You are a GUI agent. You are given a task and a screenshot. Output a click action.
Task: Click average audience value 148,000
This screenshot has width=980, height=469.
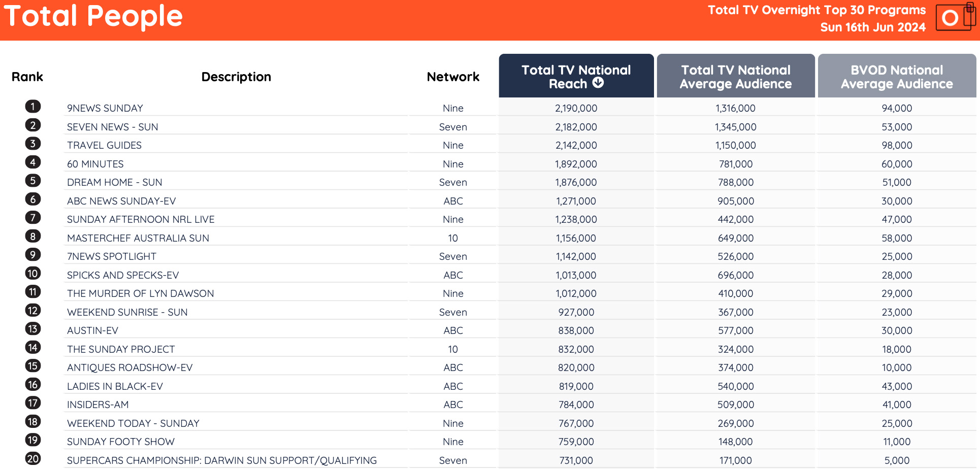(736, 442)
